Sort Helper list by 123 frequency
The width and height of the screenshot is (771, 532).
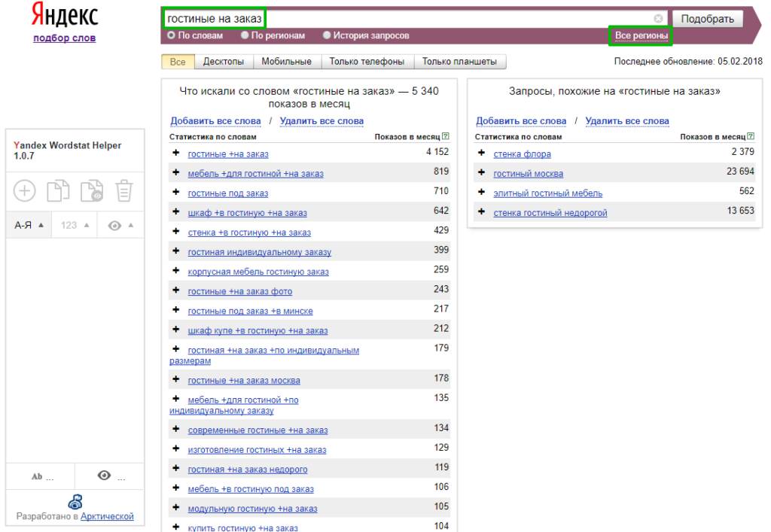pos(75,225)
